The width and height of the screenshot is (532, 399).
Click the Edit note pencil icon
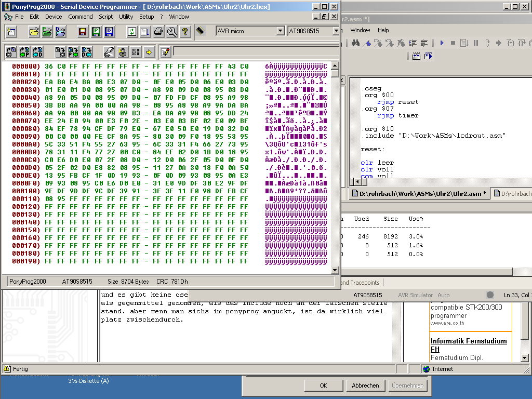click(x=165, y=52)
